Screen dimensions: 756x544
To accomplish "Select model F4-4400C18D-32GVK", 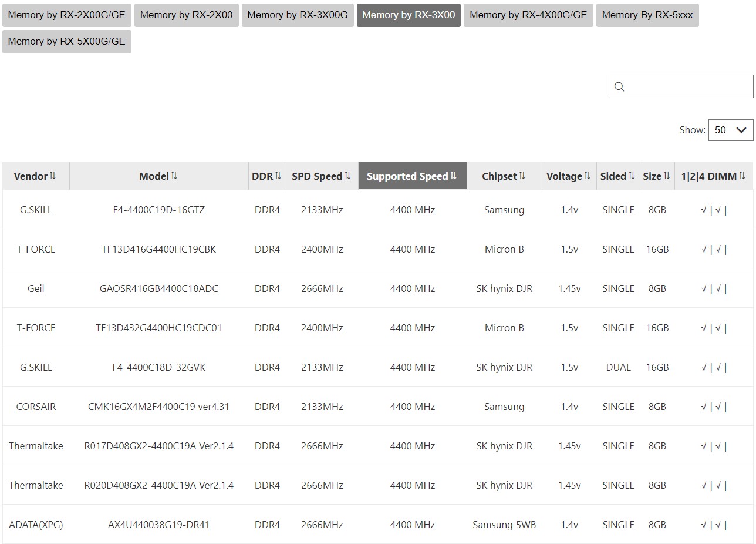I will click(x=159, y=367).
